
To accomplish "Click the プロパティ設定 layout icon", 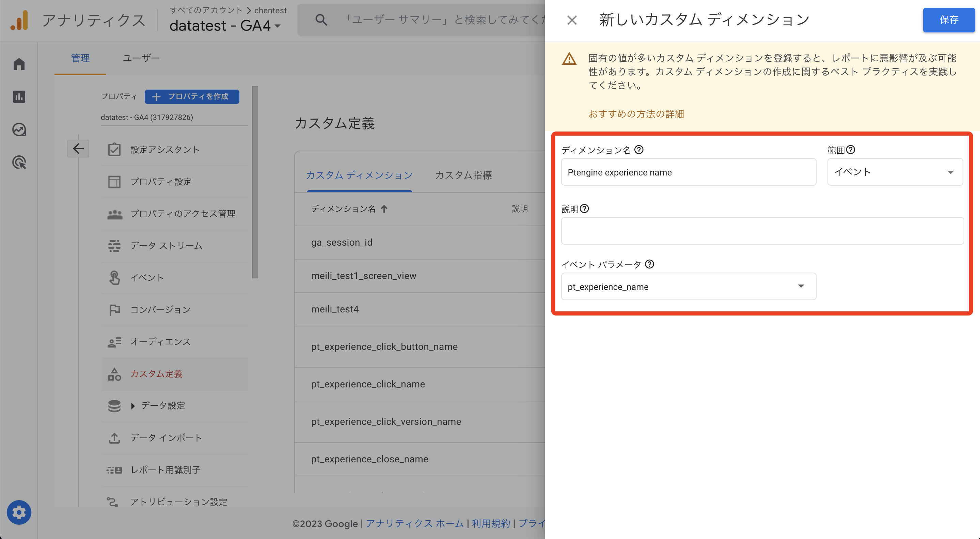I will coord(114,182).
